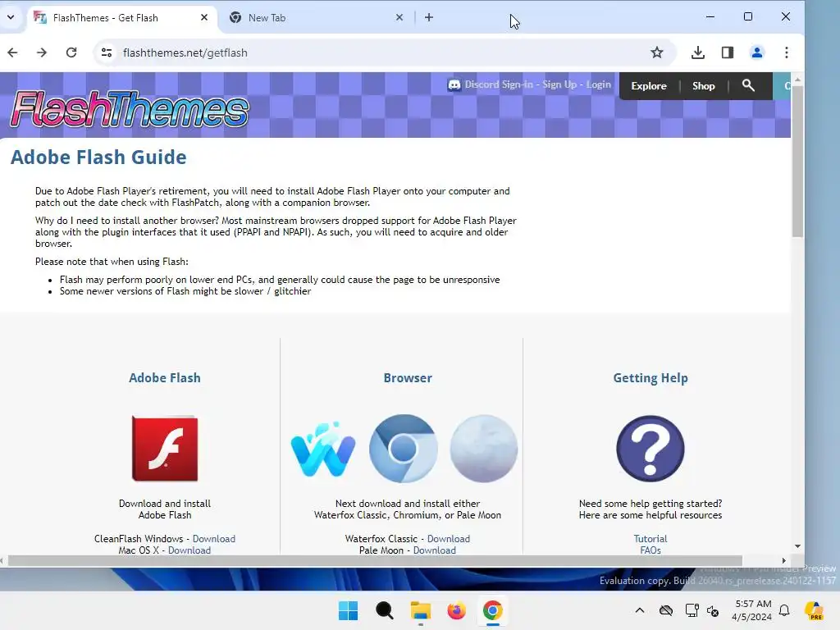Click the Copilot PRE taskbar icon
Screen dimensions: 840x630
click(815, 610)
